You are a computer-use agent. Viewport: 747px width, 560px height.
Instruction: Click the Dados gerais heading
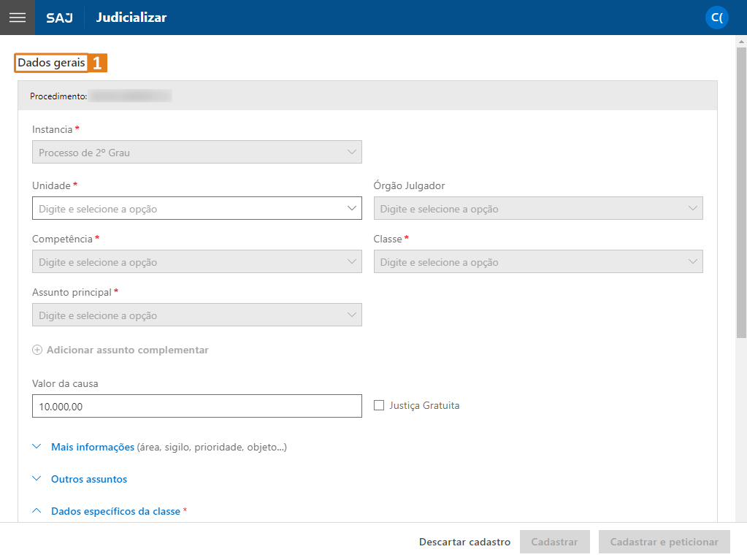(51, 62)
